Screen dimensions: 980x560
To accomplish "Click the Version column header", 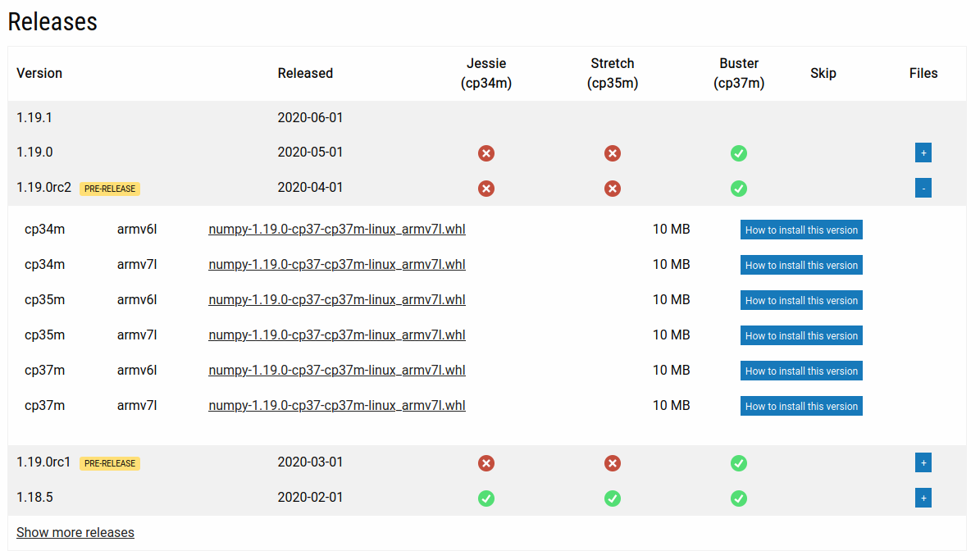I will coord(39,73).
